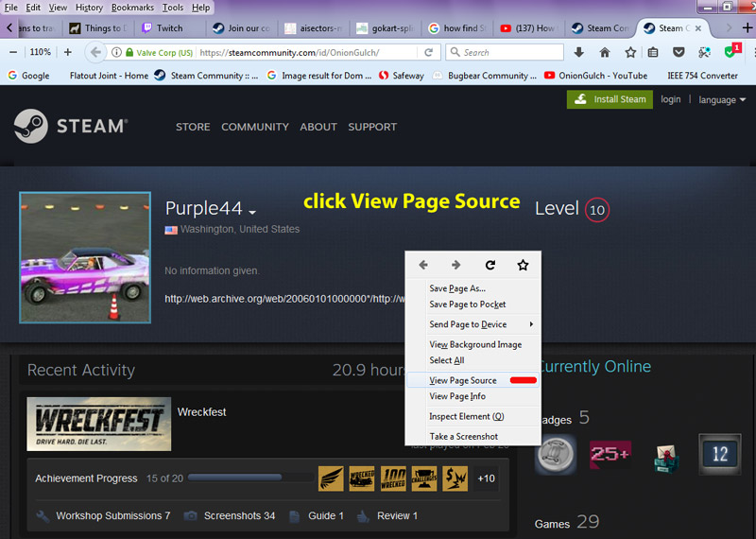The height and width of the screenshot is (539, 756).
Task: Reload the page from the address bar
Action: pyautogui.click(x=428, y=52)
